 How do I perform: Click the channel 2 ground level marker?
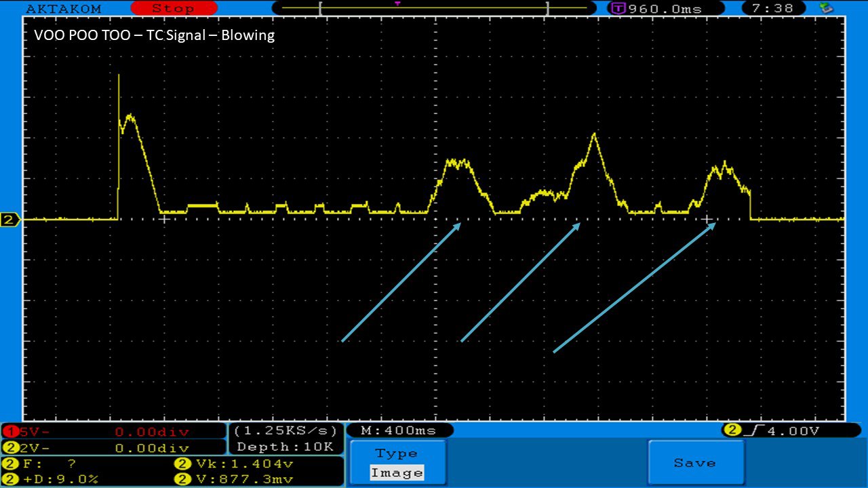pyautogui.click(x=10, y=220)
